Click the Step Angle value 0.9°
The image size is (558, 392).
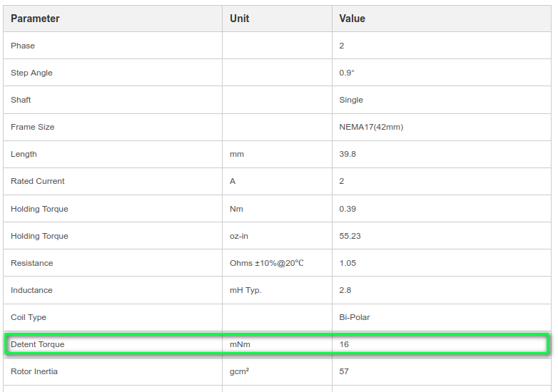click(347, 73)
